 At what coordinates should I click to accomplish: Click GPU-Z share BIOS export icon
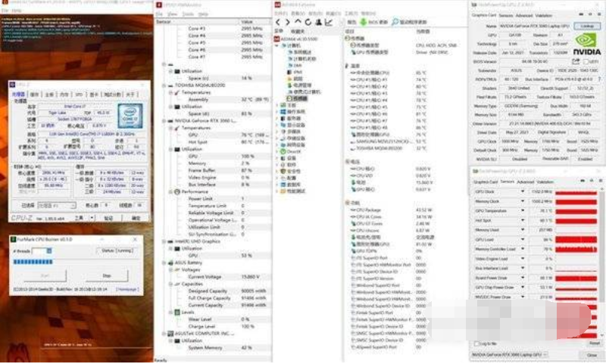576,61
